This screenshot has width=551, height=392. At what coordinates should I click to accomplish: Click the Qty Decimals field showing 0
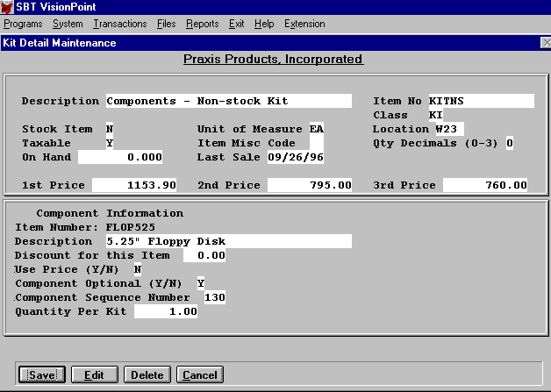510,143
